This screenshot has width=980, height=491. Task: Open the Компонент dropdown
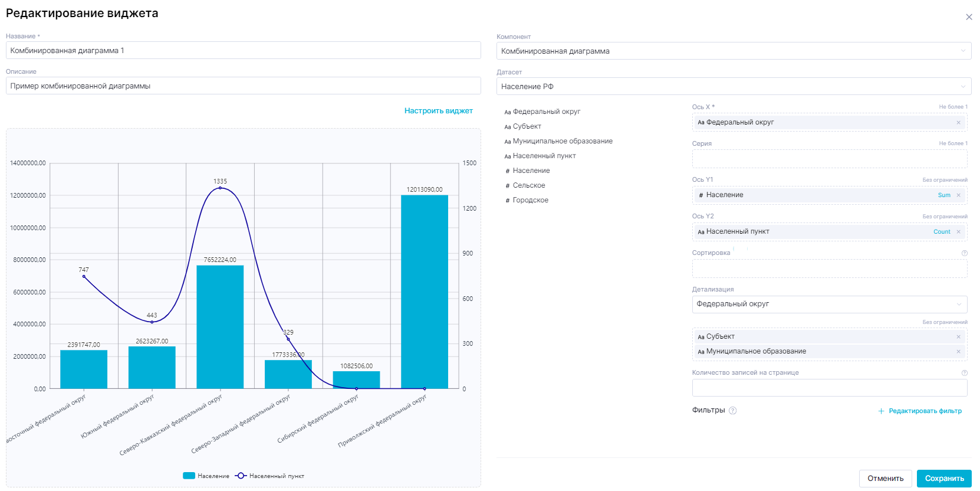coord(734,51)
